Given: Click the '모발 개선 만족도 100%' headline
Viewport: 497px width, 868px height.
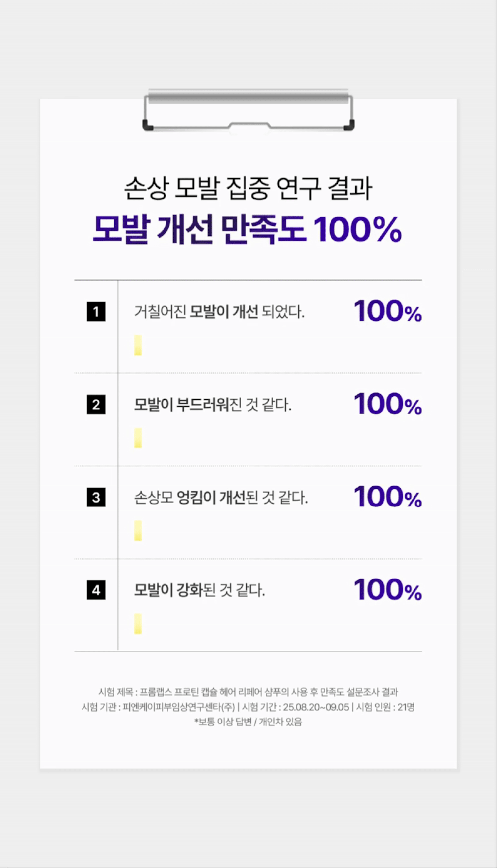Looking at the screenshot, I should (x=247, y=229).
